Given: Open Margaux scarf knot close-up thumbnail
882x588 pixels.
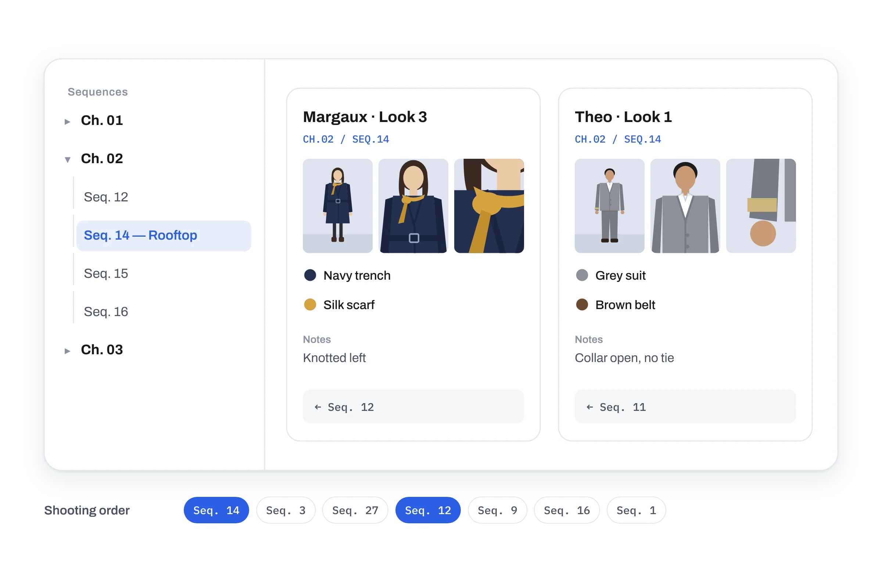Looking at the screenshot, I should pyautogui.click(x=489, y=205).
